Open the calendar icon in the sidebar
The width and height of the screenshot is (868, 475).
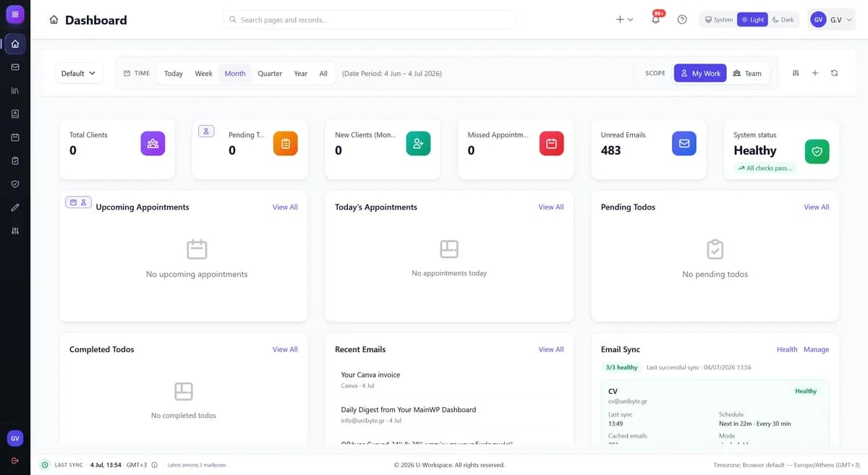(15, 137)
